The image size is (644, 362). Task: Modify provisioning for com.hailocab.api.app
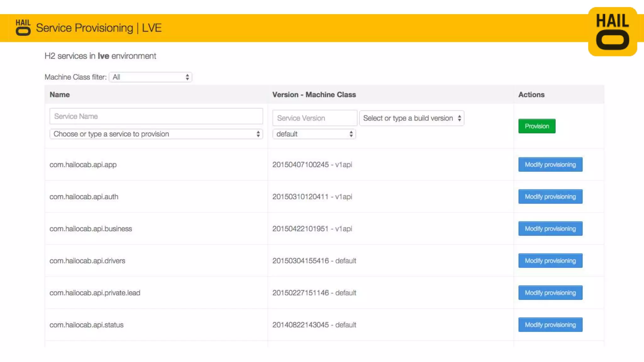click(550, 165)
